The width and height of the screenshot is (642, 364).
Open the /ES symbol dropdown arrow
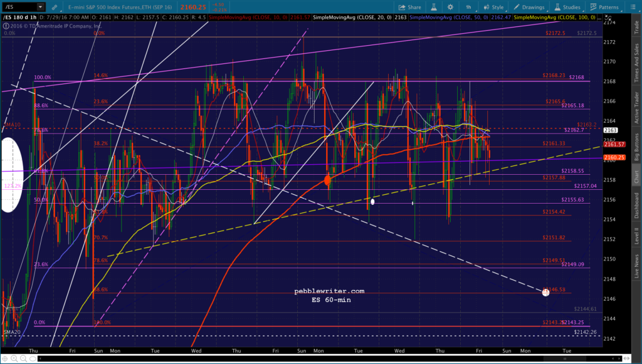coord(40,7)
